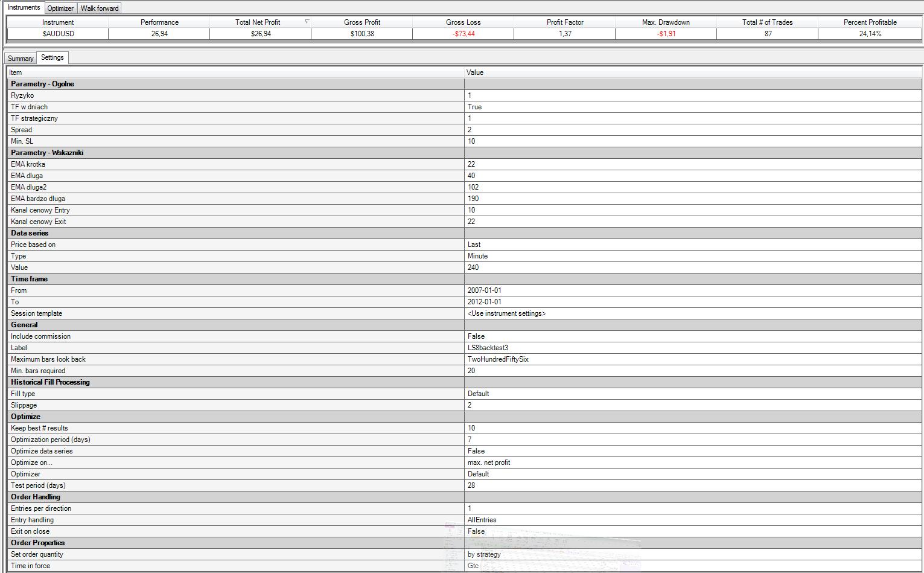Click the Ryzyko setting row label
The height and width of the screenshot is (573, 924).
22,95
